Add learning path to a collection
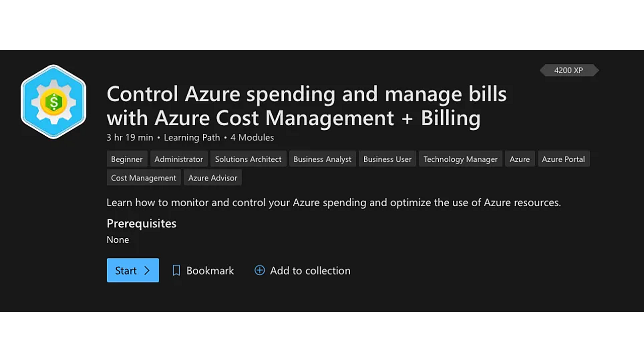The height and width of the screenshot is (362, 644). pyautogui.click(x=302, y=270)
